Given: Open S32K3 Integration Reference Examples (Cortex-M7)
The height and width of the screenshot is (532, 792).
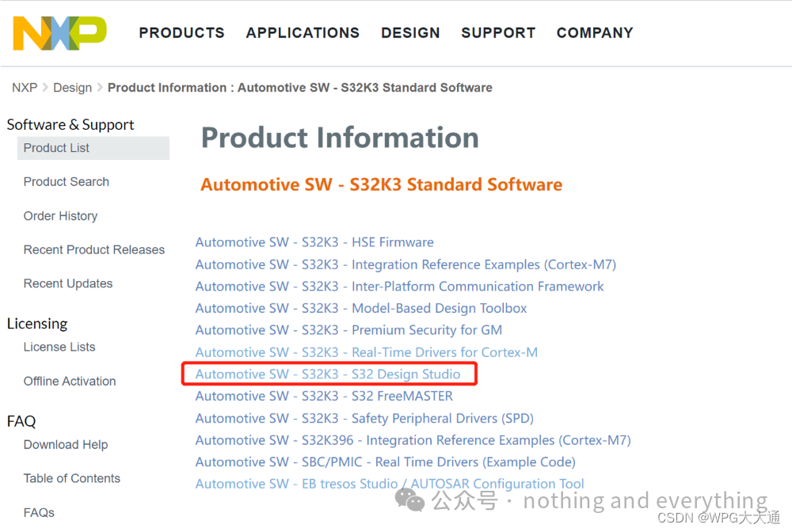Looking at the screenshot, I should 406,264.
